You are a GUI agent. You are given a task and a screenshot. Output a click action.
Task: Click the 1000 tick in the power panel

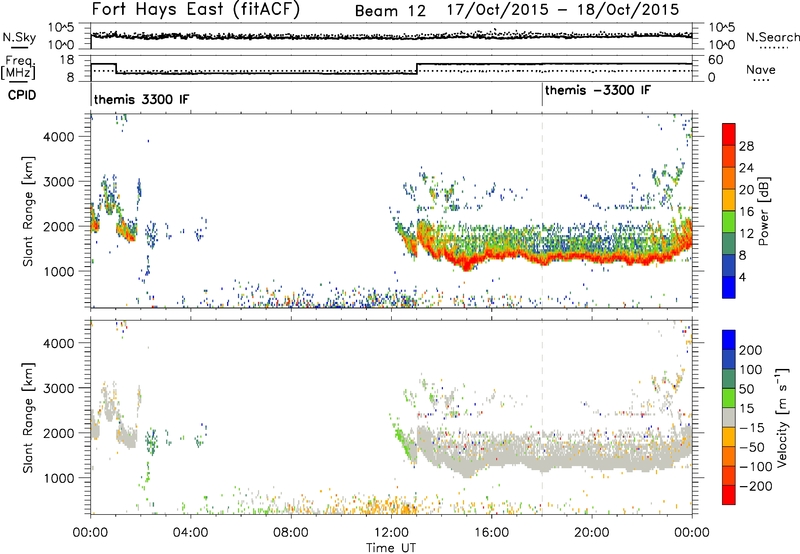coord(58,271)
